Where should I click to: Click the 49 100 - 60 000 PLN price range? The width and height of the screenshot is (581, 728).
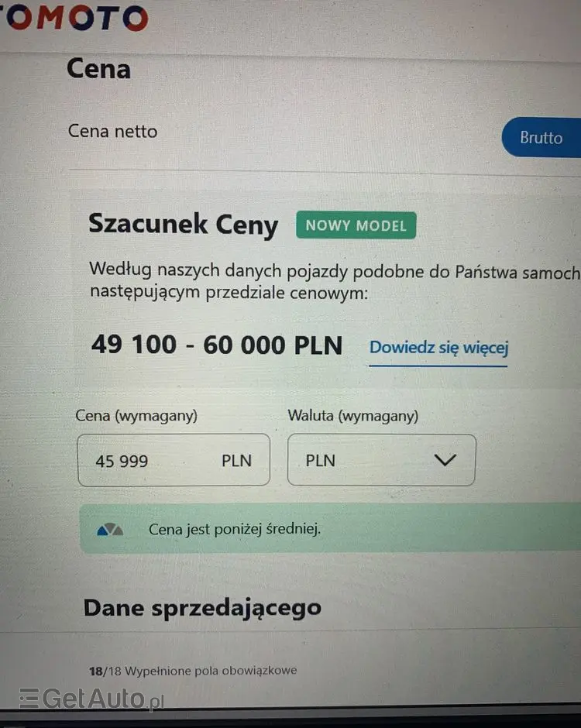(216, 345)
